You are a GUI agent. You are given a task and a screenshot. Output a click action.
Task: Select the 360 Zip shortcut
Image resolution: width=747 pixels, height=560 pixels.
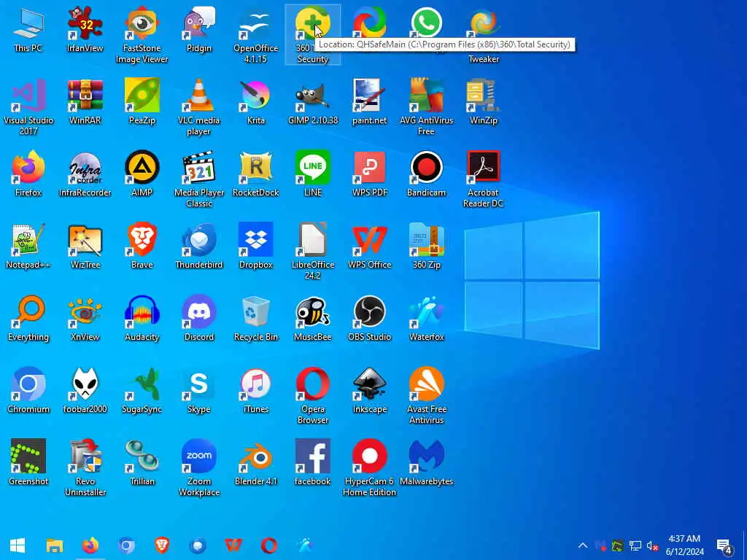point(426,246)
